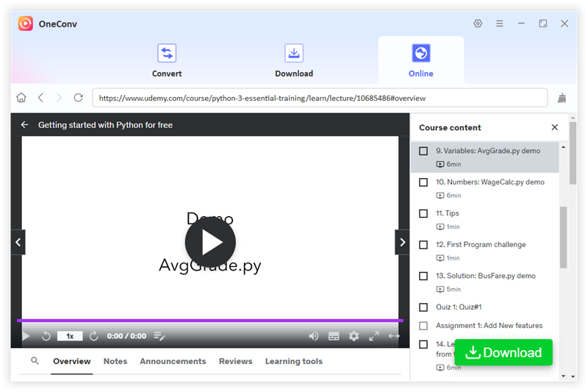
Task: Add a note with notes icon
Action: (159, 336)
